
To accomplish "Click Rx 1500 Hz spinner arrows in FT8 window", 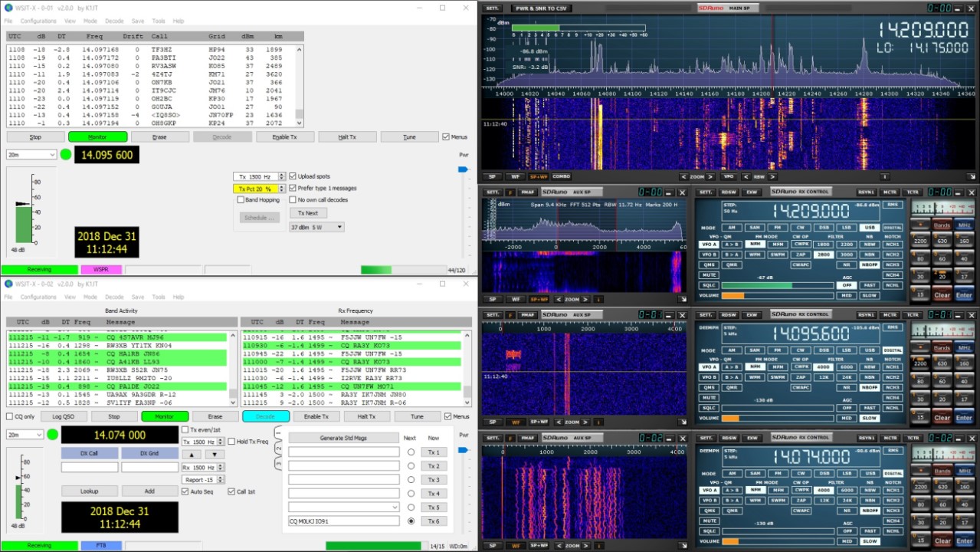I will pyautogui.click(x=221, y=467).
